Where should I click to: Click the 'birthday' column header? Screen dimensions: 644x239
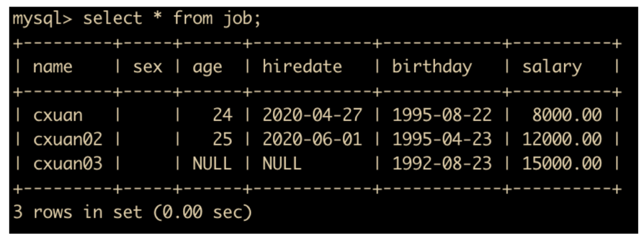point(431,67)
